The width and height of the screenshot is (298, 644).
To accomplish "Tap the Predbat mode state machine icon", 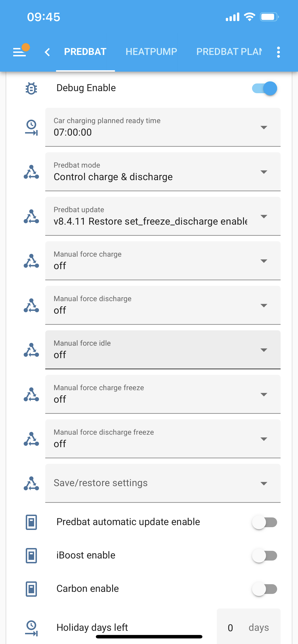I will pyautogui.click(x=31, y=172).
